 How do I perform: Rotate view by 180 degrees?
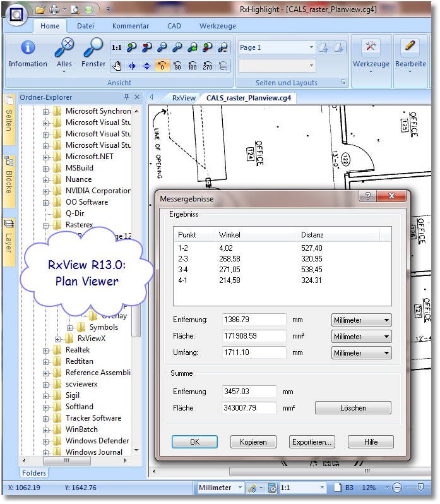tap(193, 66)
